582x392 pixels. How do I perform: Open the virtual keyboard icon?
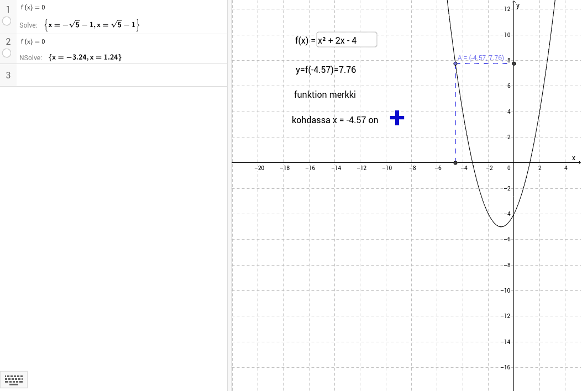(x=14, y=380)
